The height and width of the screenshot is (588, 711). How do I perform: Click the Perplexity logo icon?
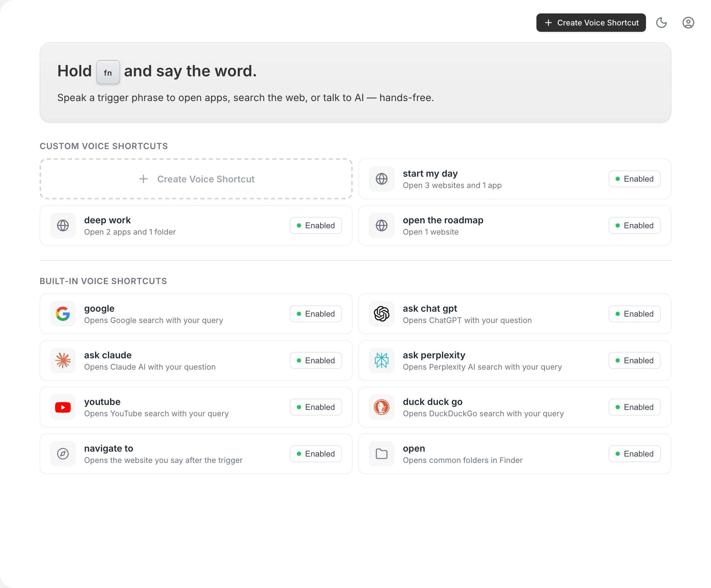(382, 360)
